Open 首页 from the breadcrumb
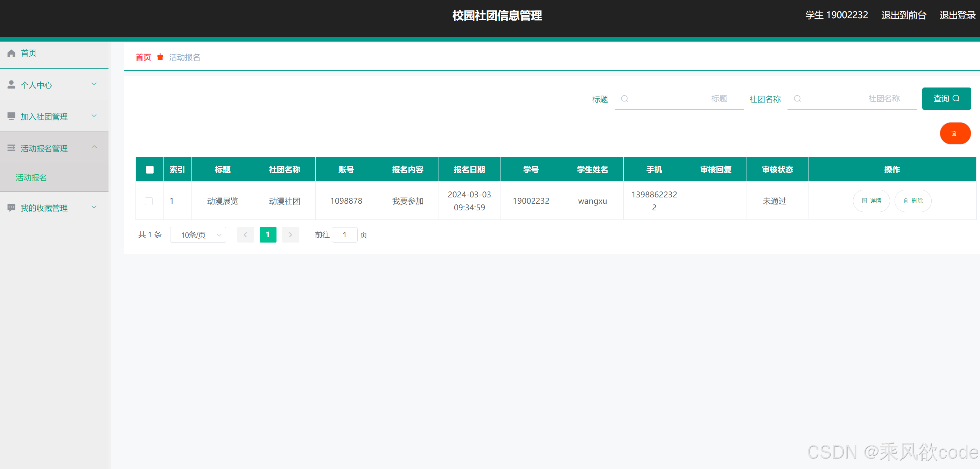The width and height of the screenshot is (980, 469). click(143, 57)
